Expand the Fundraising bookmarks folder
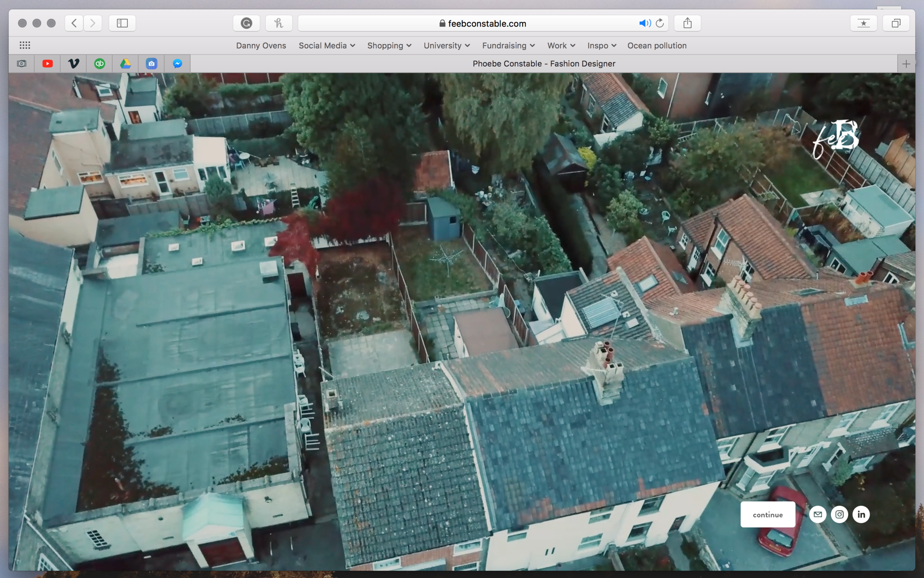 coord(509,45)
